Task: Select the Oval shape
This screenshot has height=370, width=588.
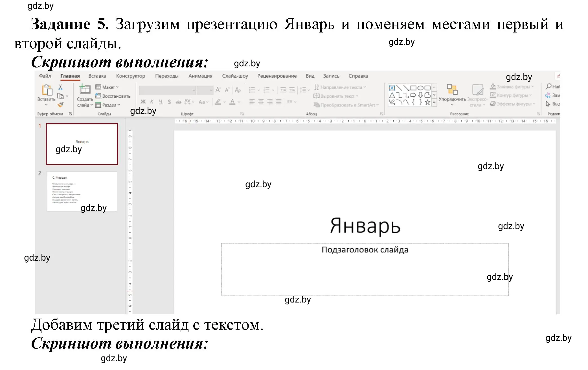Action: [420, 88]
